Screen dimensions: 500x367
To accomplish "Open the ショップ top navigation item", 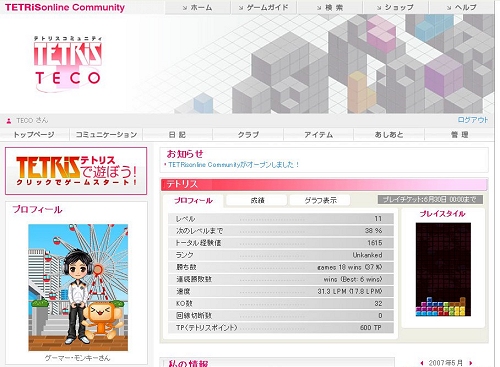I will [x=396, y=7].
